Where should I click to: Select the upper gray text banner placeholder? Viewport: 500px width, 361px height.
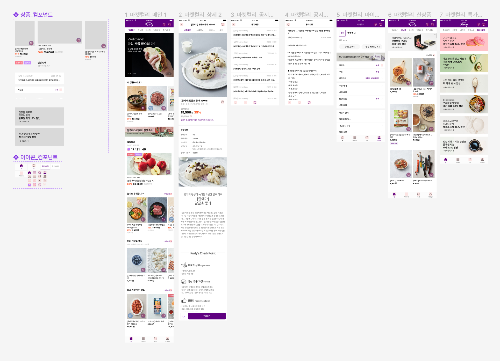pos(39,116)
